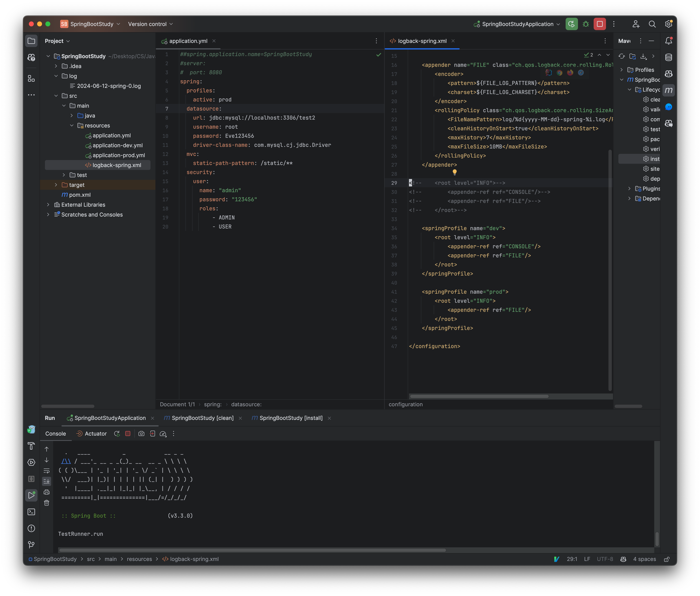Open Search Everywhere with the magnifier icon
Image resolution: width=700 pixels, height=596 pixels.
[652, 24]
